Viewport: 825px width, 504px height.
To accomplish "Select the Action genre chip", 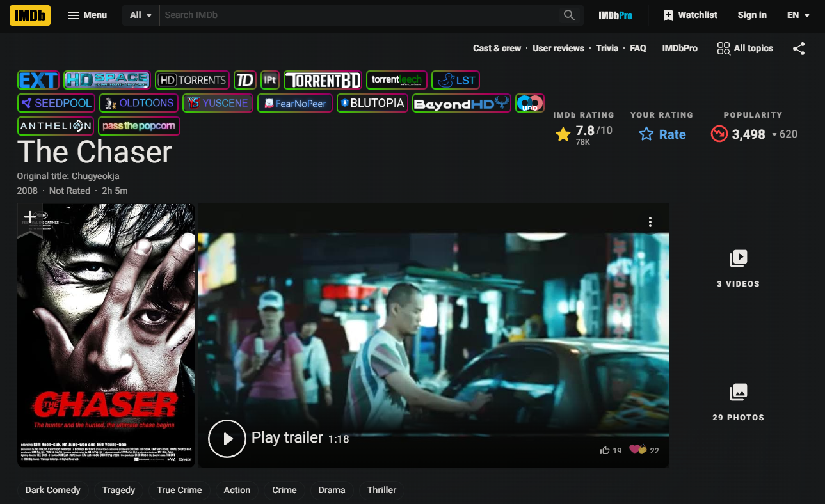I will 237,490.
